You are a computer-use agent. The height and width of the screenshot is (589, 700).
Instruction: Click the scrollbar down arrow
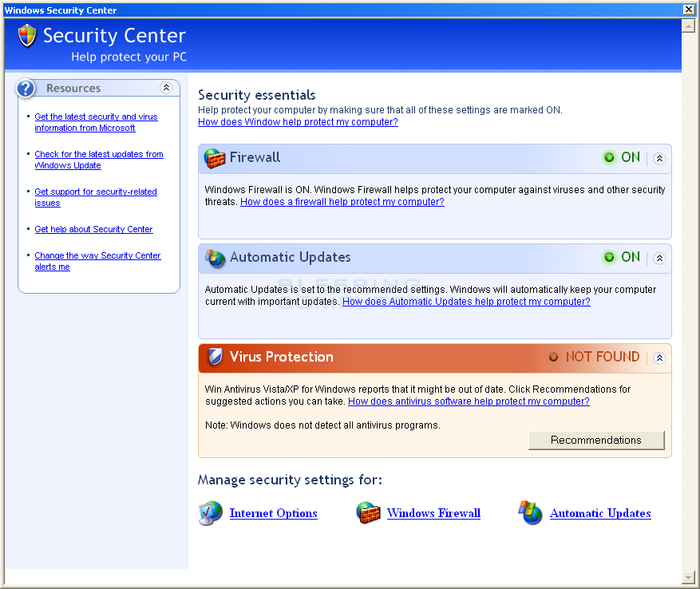point(688,577)
